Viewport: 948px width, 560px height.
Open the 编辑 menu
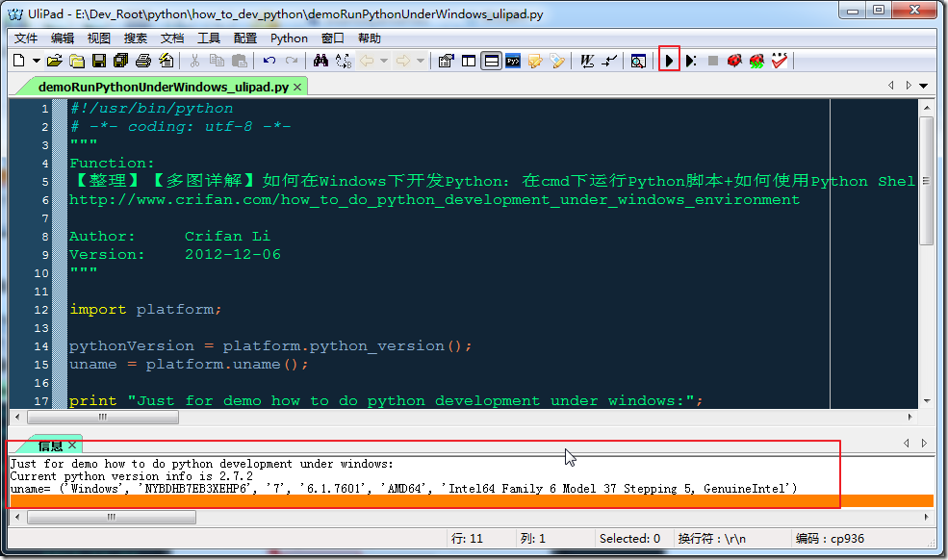point(63,38)
